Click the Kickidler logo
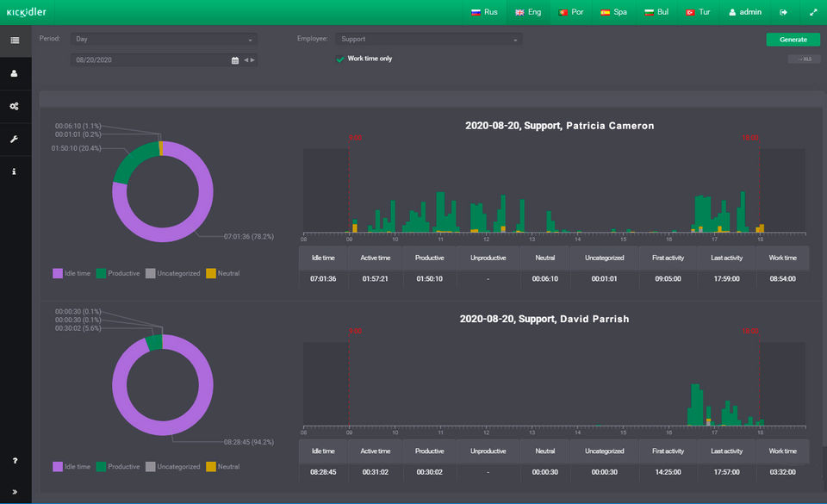The height and width of the screenshot is (504, 827). (27, 12)
